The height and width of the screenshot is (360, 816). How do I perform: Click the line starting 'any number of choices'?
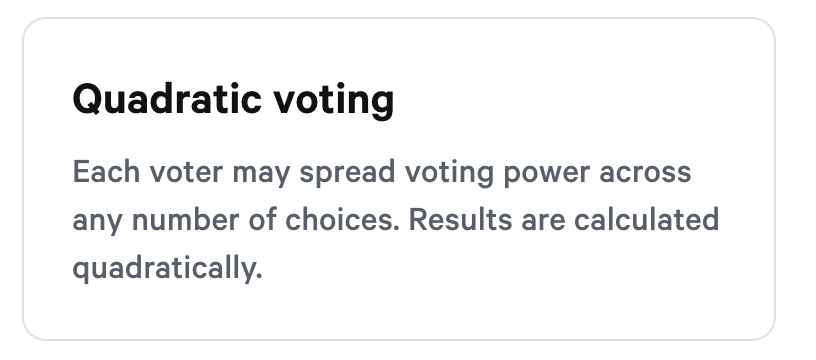(396, 220)
